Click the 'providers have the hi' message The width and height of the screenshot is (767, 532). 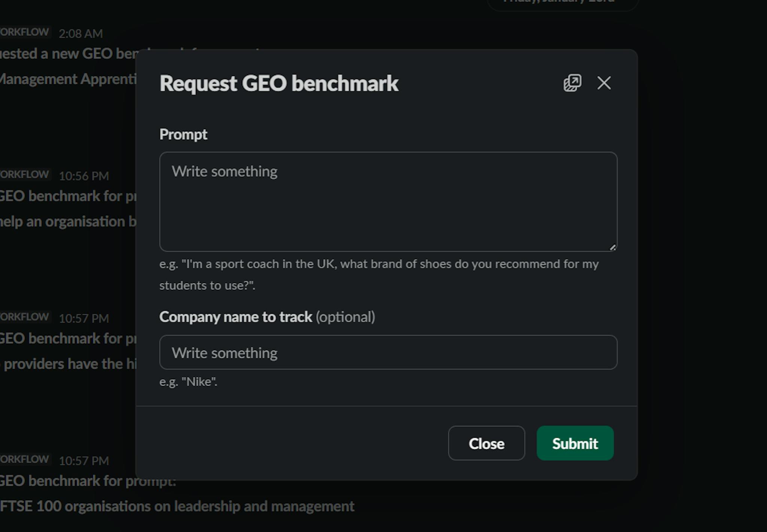pos(67,363)
